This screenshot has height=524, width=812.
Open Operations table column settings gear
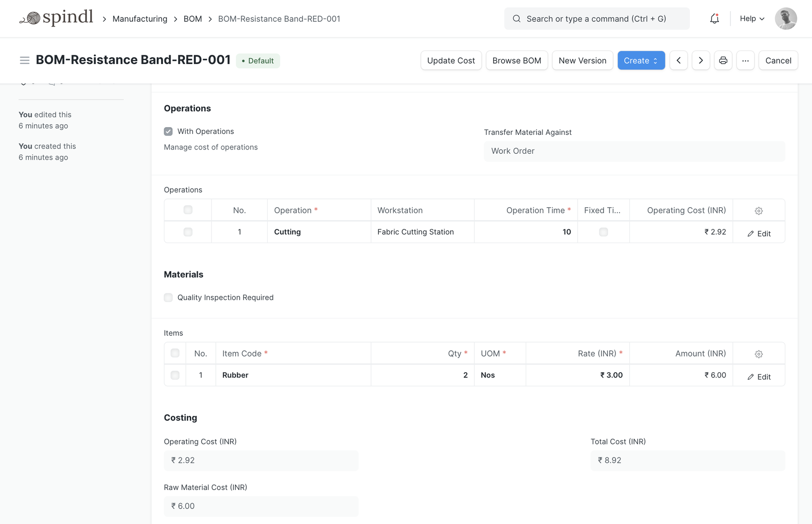click(759, 211)
